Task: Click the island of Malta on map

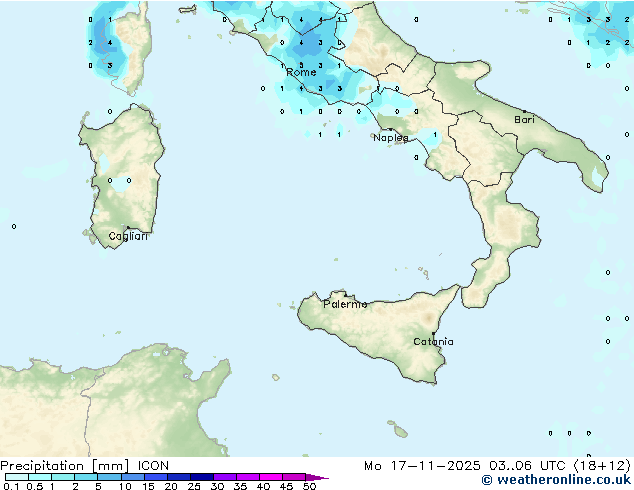Action: tap(401, 432)
